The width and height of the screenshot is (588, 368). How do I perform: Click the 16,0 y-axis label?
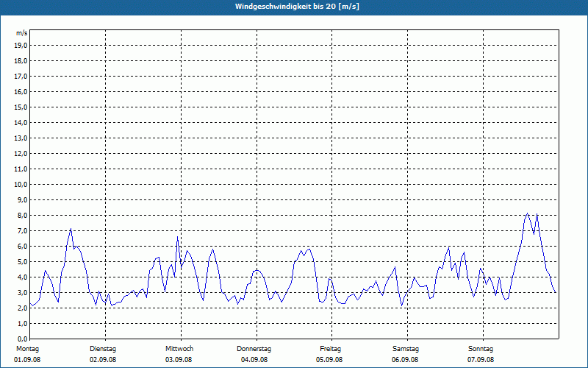(x=21, y=91)
